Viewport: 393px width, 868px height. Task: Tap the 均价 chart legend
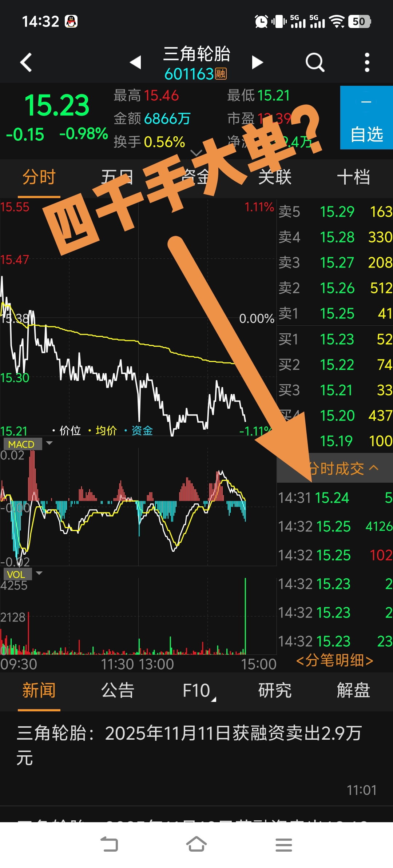click(x=102, y=431)
